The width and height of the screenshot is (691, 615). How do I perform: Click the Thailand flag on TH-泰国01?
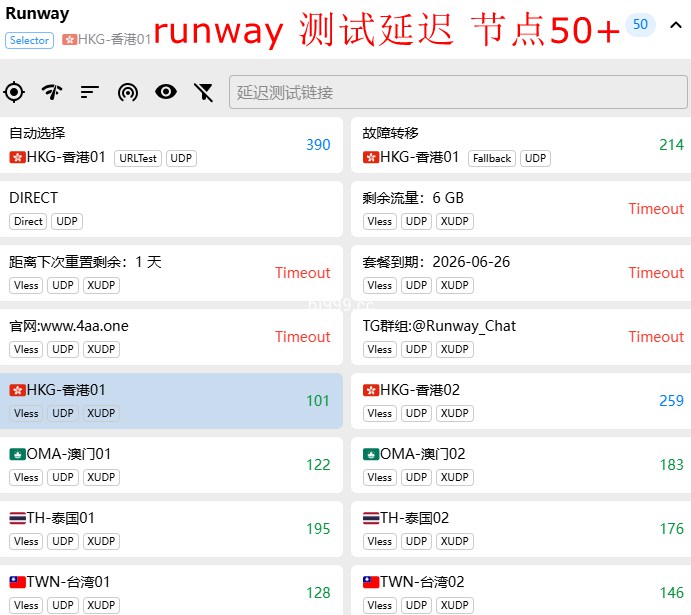[18, 518]
